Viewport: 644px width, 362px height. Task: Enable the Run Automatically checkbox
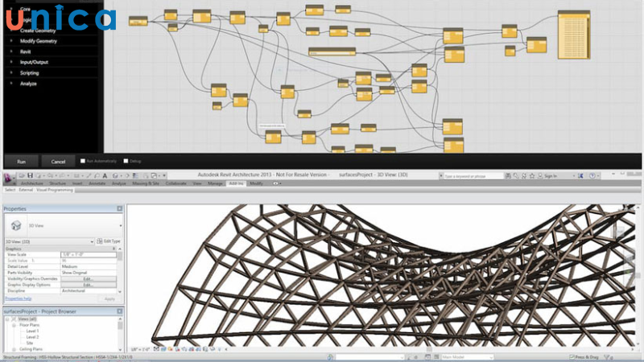click(x=83, y=161)
